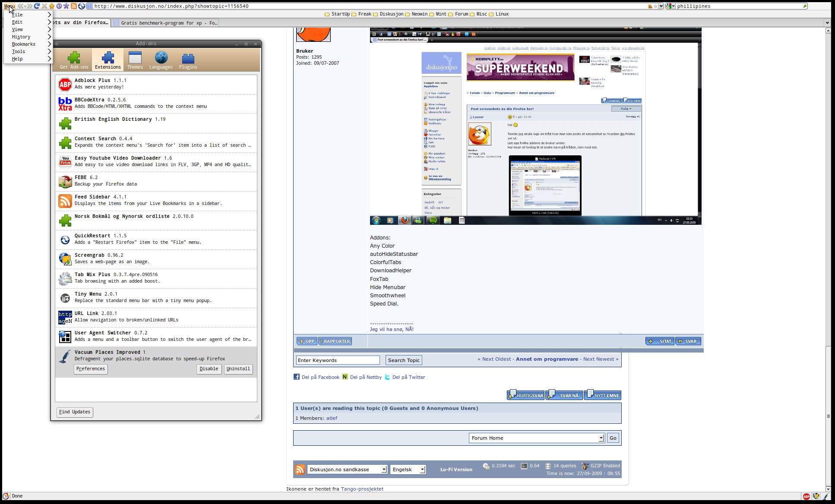Viewport: 835px width, 504px height.
Task: Click the Enter Keywords search field
Action: coord(338,360)
